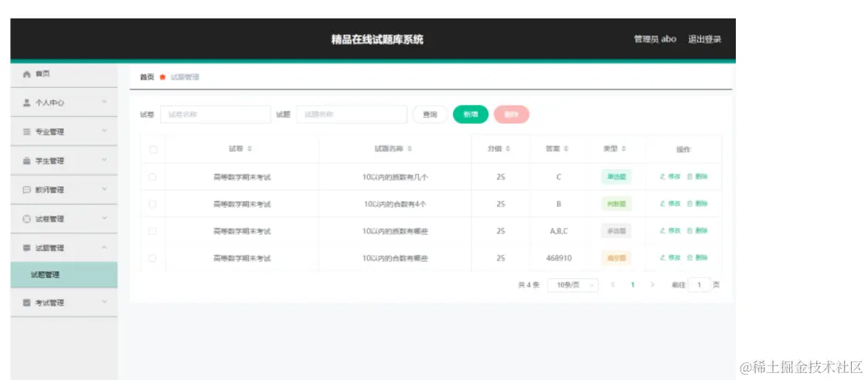Check the box for row 10以内的质数有哪些
868x380 pixels.
point(153,231)
